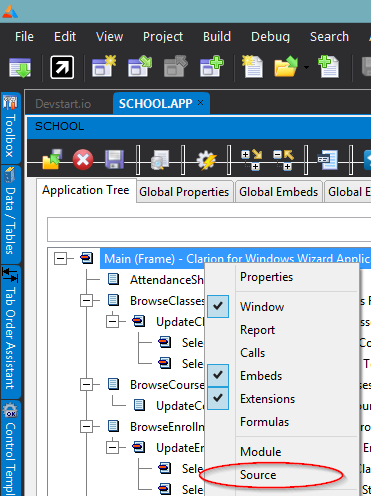Click the purple floppy disk save icon

[x=114, y=159]
